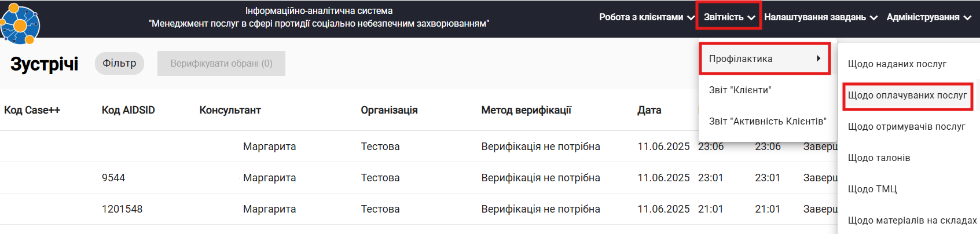Select Щодо наданих послуг submenu item
980x234 pixels.
click(x=897, y=64)
